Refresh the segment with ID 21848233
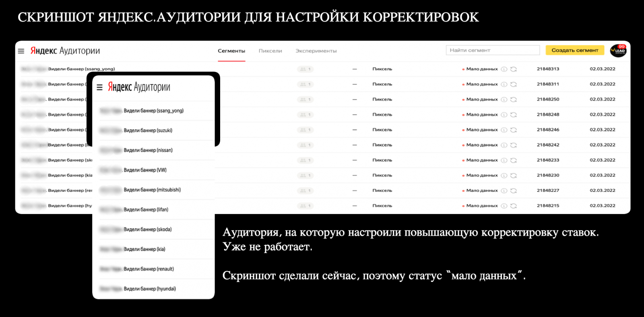The height and width of the screenshot is (317, 644). [x=514, y=160]
